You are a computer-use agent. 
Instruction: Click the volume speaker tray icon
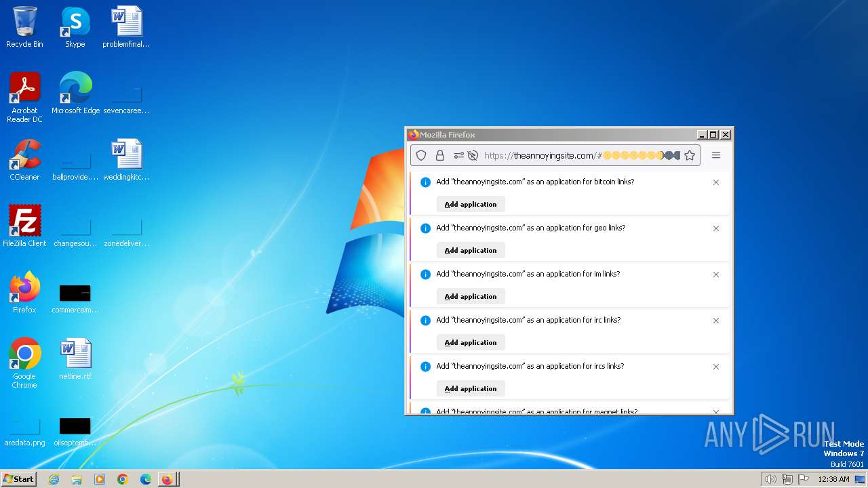pyautogui.click(x=770, y=479)
